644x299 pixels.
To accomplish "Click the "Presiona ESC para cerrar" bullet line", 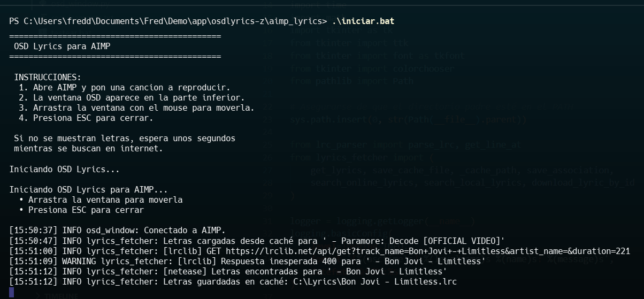I will [x=86, y=210].
